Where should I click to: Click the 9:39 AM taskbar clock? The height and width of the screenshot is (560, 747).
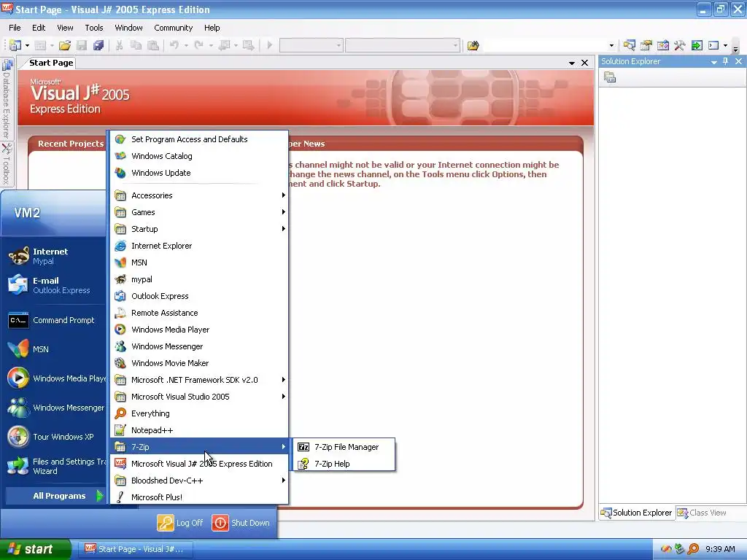pos(720,549)
